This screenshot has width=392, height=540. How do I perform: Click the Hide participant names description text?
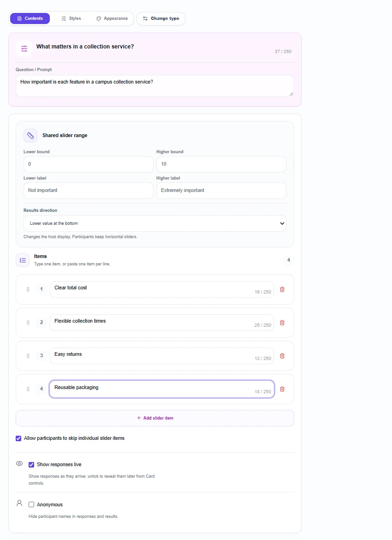point(73,516)
